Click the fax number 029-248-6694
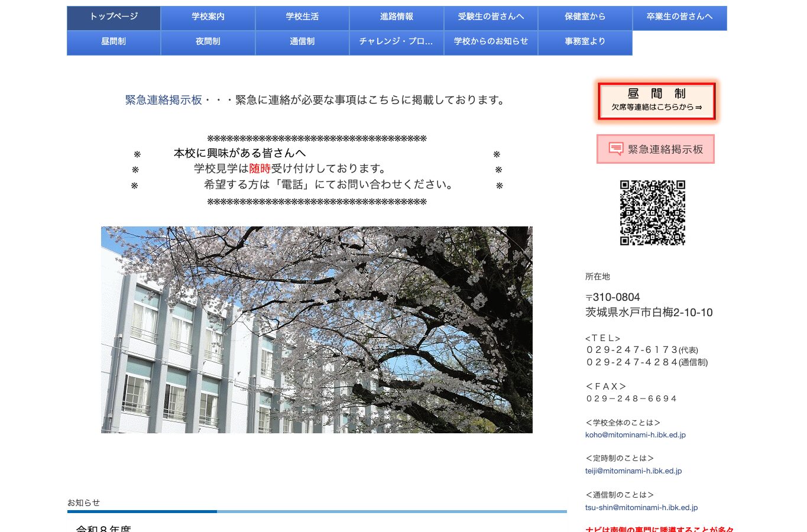 (x=631, y=399)
